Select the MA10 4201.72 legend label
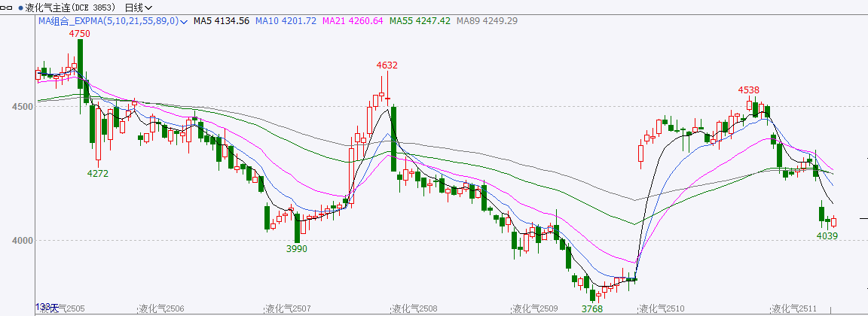Viewport: 868px width, 316px height. pyautogui.click(x=286, y=21)
